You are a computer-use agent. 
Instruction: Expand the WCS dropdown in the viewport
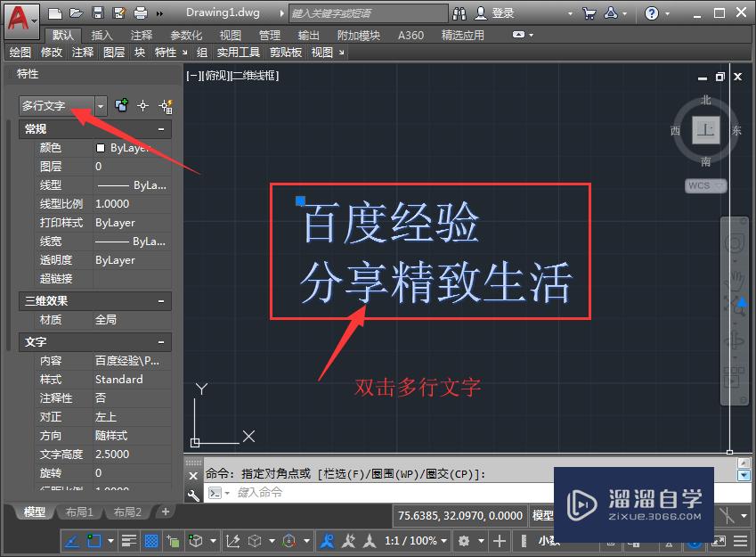click(720, 185)
